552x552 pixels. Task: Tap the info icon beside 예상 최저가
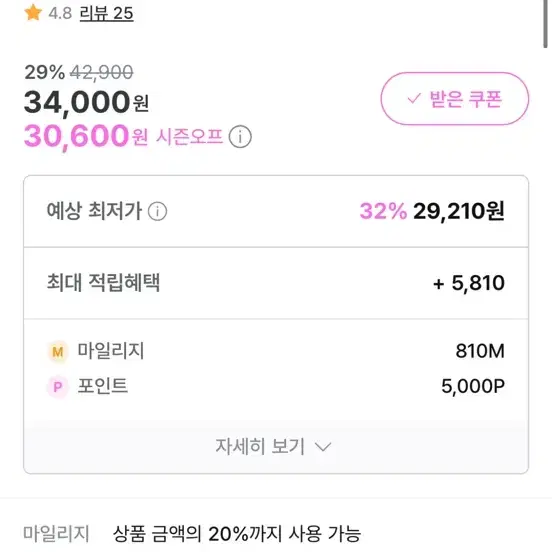(x=157, y=212)
